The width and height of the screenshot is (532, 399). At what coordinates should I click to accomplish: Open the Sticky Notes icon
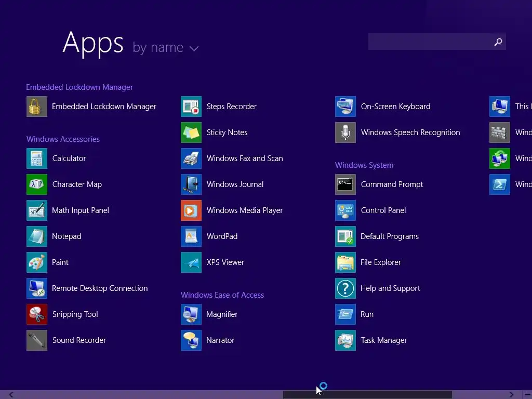pyautogui.click(x=191, y=132)
